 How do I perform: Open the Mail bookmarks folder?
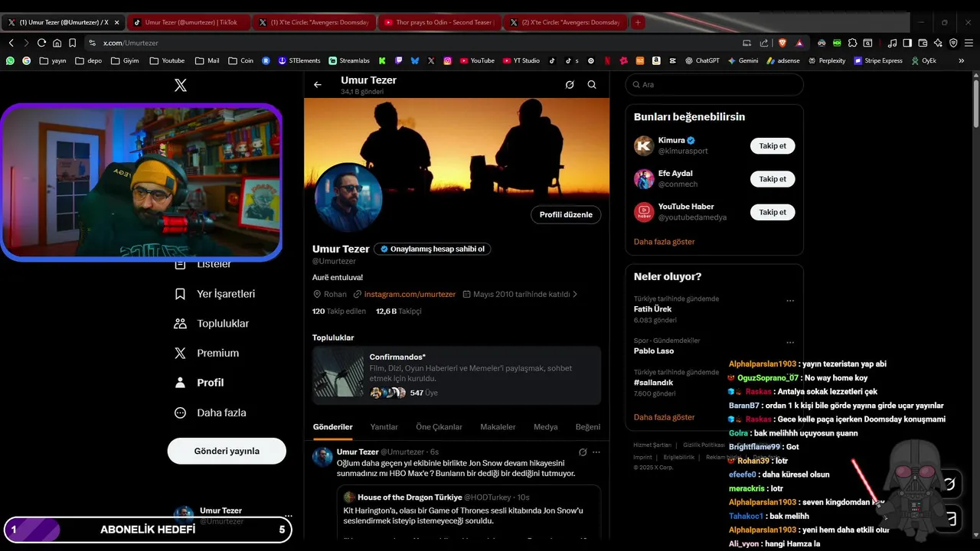click(207, 60)
